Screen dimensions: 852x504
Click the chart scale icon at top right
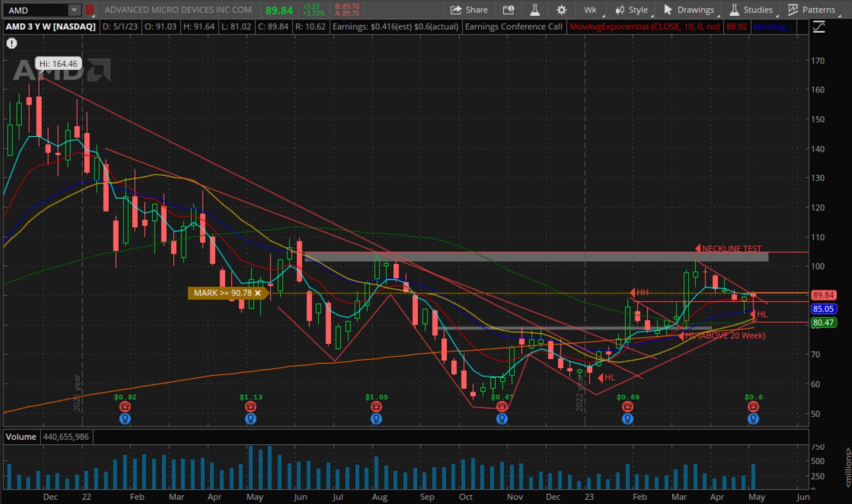pos(819,27)
